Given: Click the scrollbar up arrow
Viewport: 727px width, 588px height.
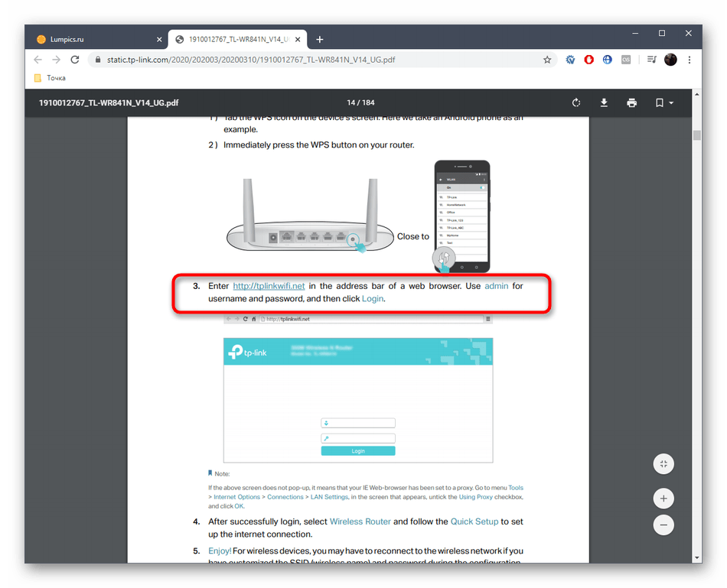Looking at the screenshot, I should (696, 94).
